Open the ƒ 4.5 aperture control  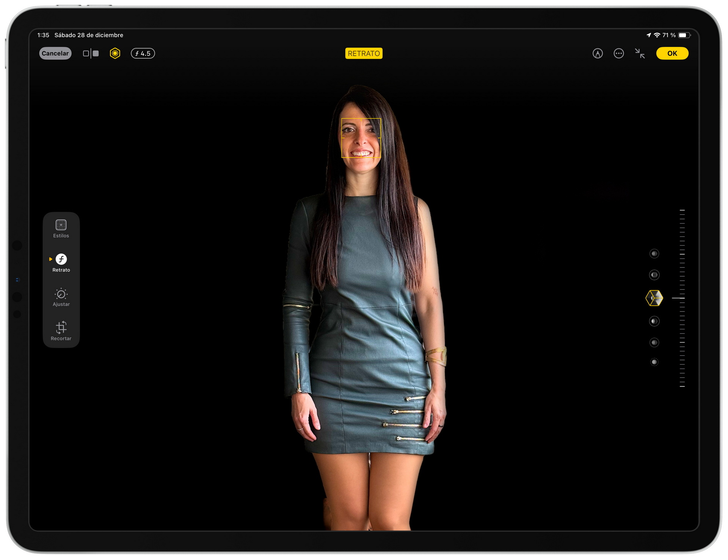tap(143, 53)
